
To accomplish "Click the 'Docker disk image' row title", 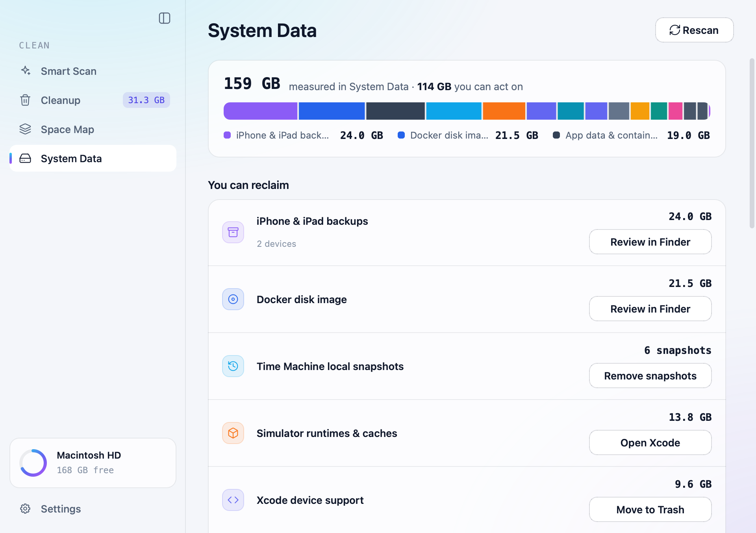I will (302, 299).
